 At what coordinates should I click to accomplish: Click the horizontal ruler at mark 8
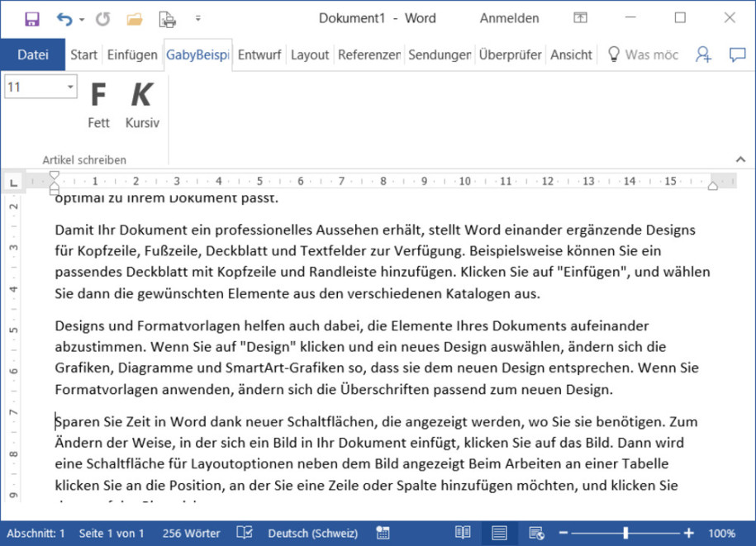coord(383,181)
